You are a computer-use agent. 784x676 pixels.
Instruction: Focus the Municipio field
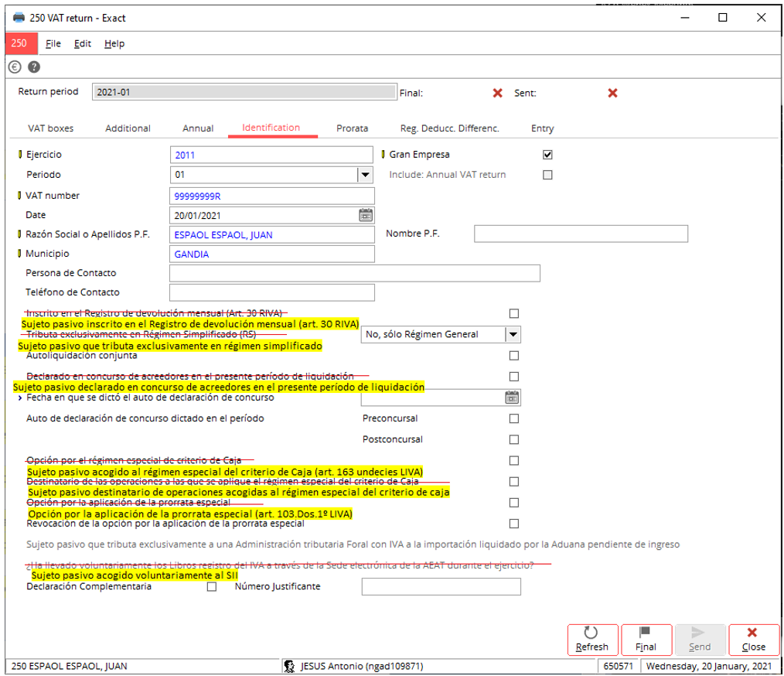[x=272, y=254]
